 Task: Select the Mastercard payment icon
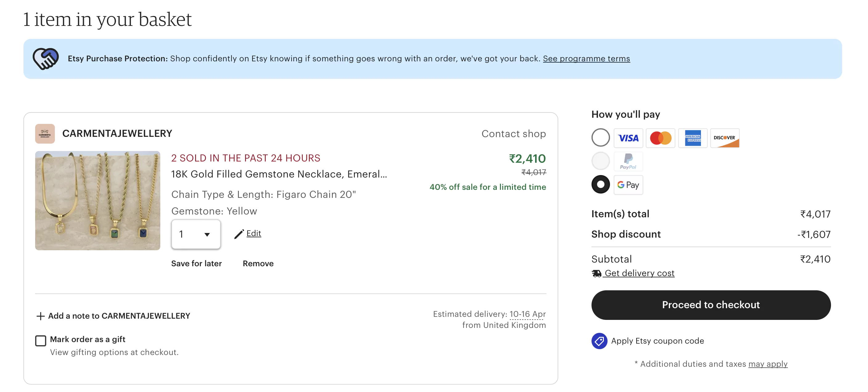pos(661,138)
